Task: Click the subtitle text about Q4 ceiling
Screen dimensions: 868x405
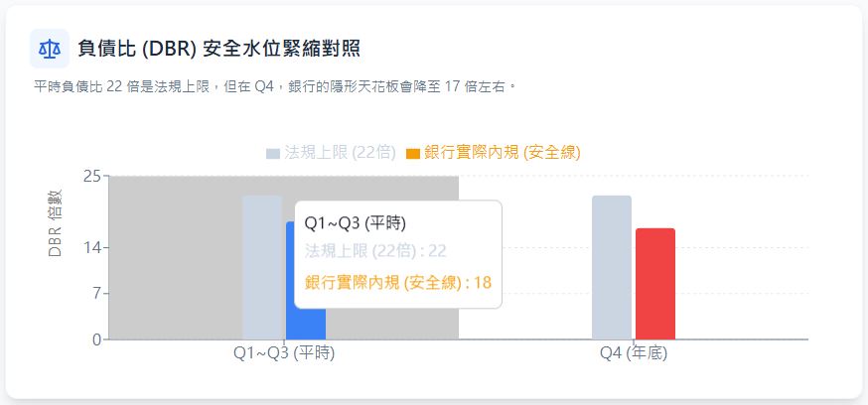Action: 275,87
